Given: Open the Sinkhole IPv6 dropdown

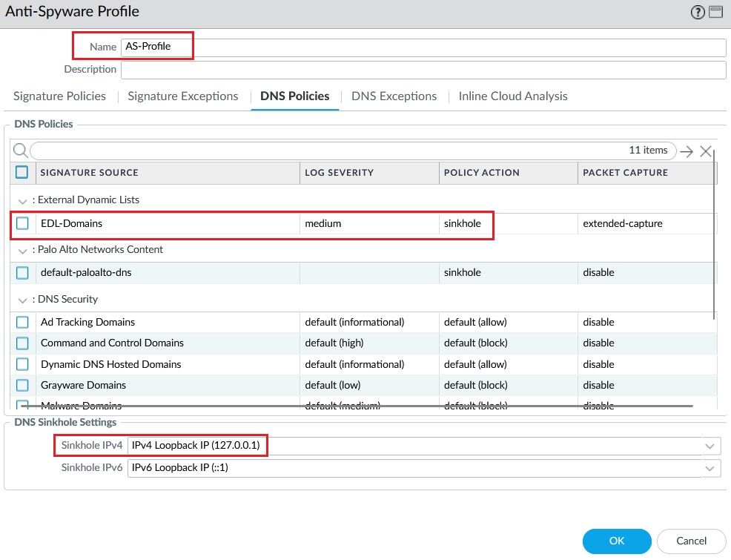Looking at the screenshot, I should [710, 469].
